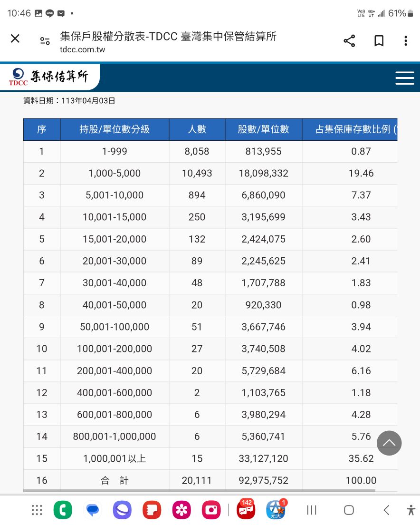This screenshot has width=420, height=525.
Task: Select the 合計 total row label
Action: pos(115,480)
